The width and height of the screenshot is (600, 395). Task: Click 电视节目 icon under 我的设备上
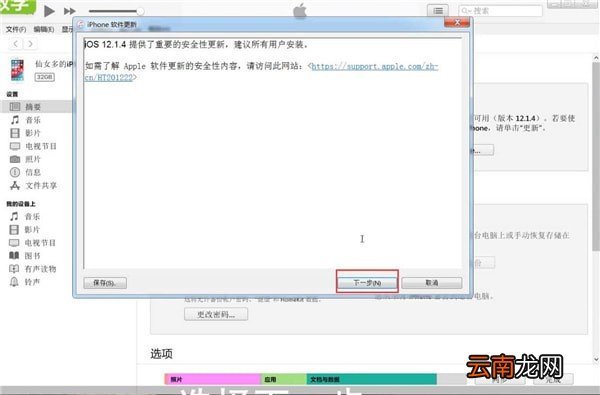tap(14, 243)
